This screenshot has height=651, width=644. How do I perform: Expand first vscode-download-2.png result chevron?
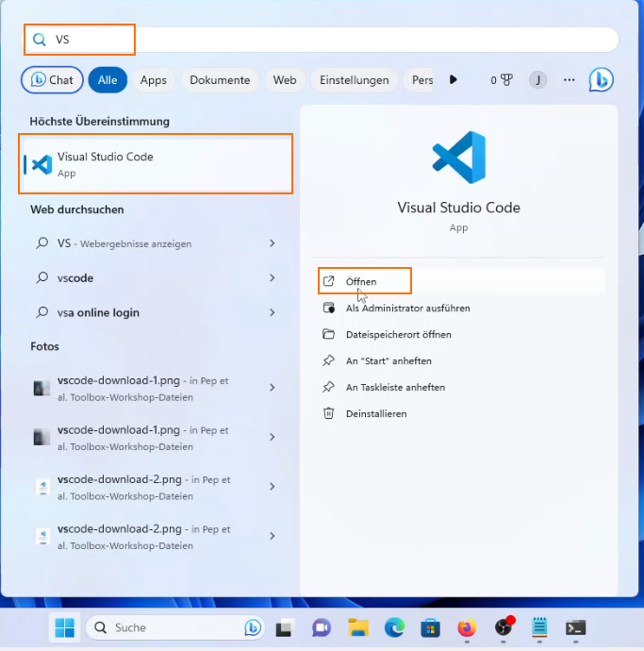(272, 486)
